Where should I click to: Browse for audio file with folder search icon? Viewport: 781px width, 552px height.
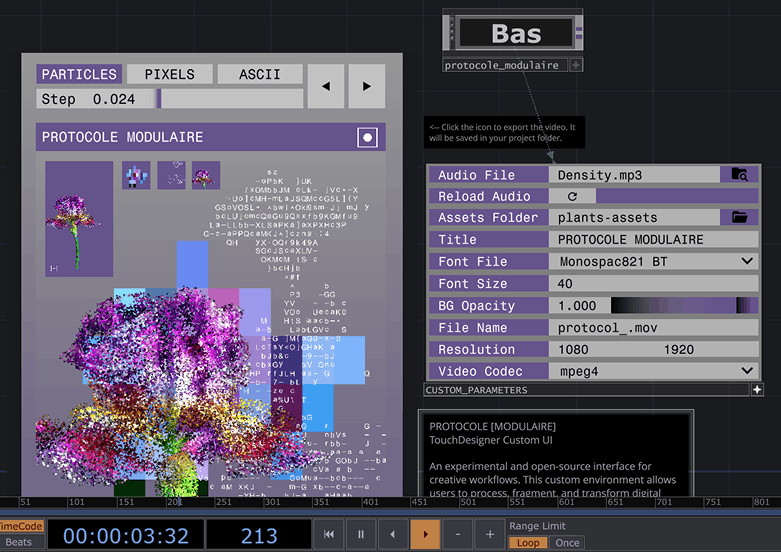click(739, 174)
